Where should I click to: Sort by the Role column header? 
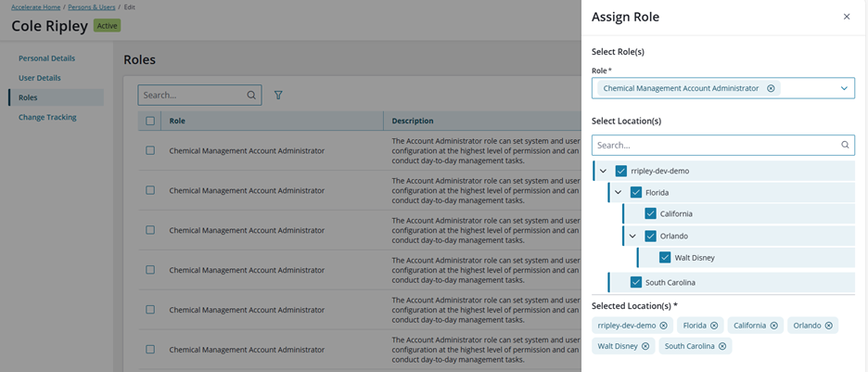[177, 122]
